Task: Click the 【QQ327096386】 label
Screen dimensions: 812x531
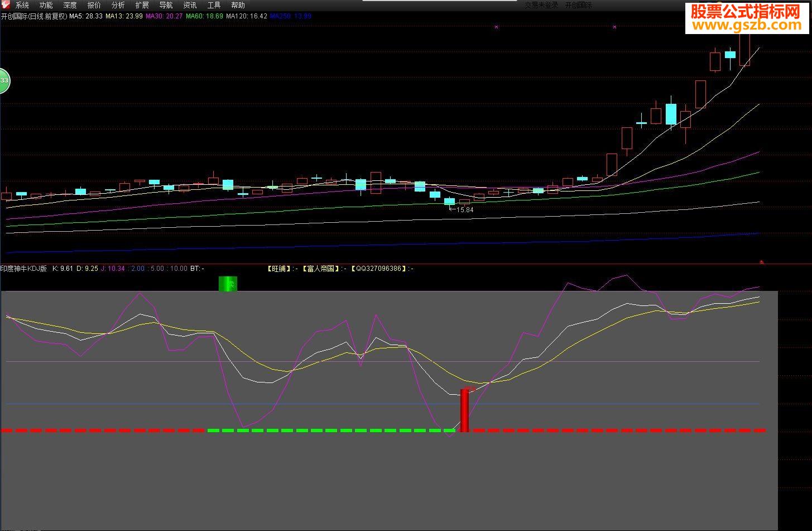Action: click(x=379, y=269)
